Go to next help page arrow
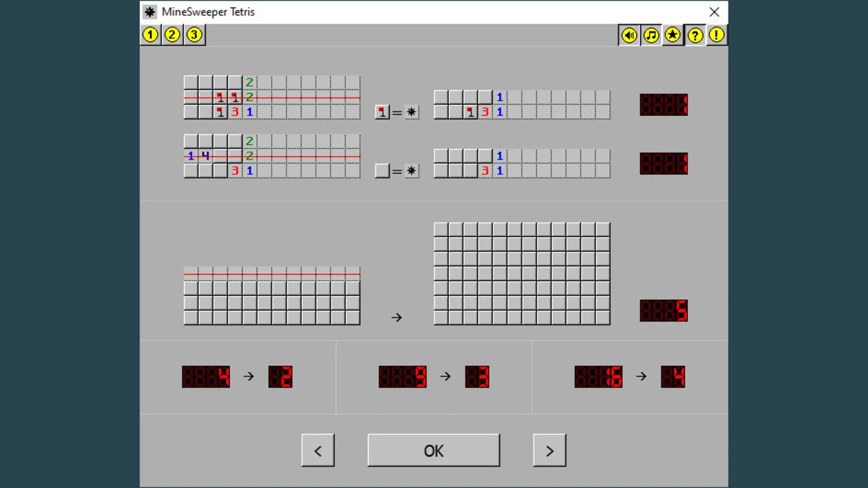This screenshot has width=868, height=488. click(549, 450)
